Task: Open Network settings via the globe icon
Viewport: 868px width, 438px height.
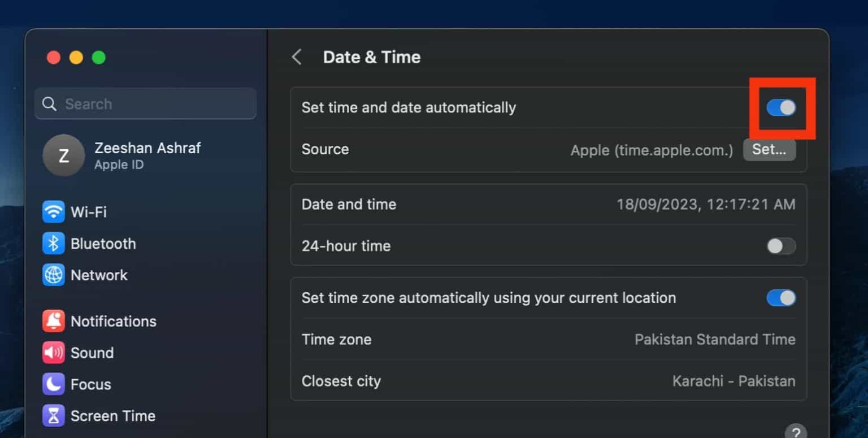Action: [x=54, y=275]
